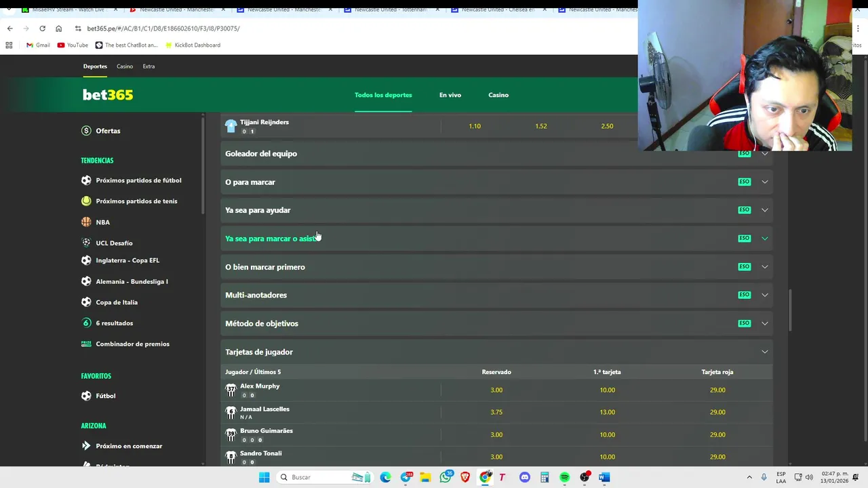This screenshot has height=488, width=868.
Task: Switch to the Extra tab
Action: tap(149, 66)
